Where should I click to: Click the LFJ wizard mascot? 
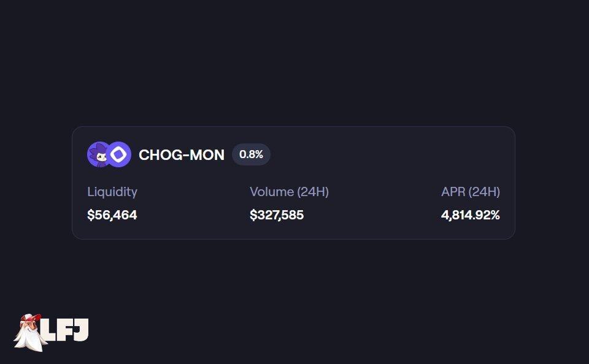29,333
